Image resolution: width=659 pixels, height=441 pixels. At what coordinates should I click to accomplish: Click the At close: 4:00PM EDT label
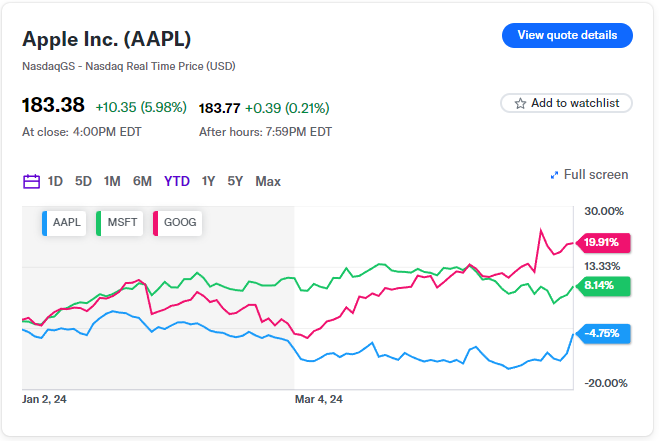[x=82, y=132]
